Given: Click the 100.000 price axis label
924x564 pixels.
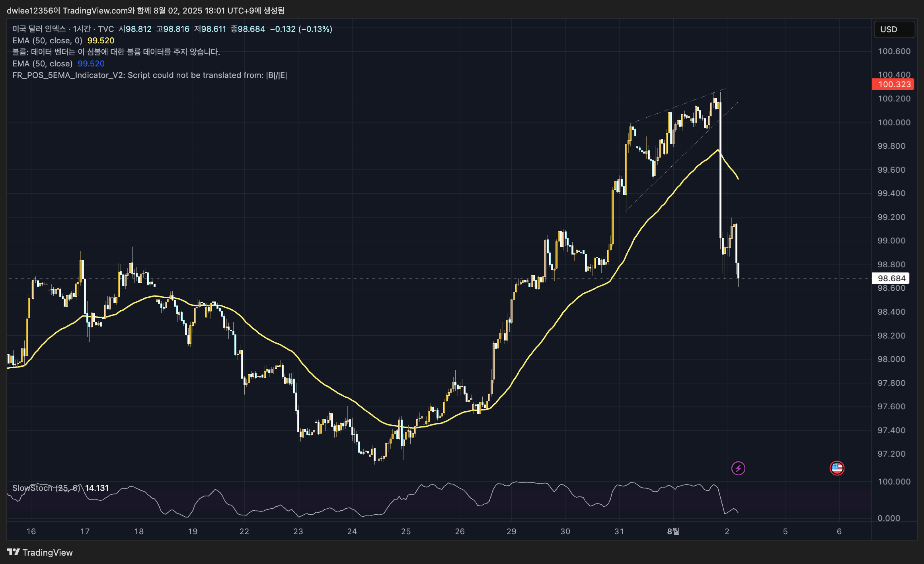Looking at the screenshot, I should coord(894,123).
